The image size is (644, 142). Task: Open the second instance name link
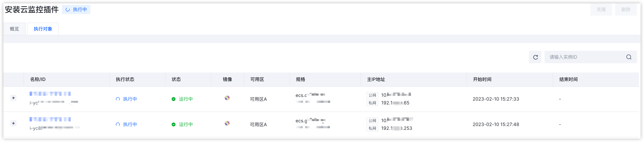click(x=50, y=119)
